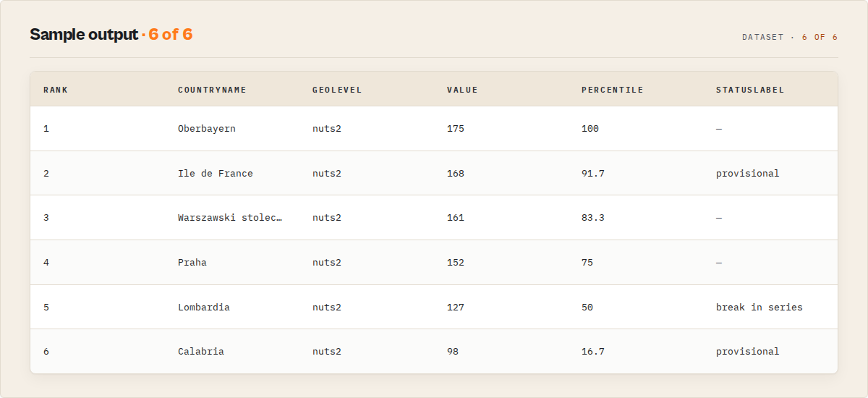Image resolution: width=868 pixels, height=398 pixels.
Task: Select the Oberbayern cell
Action: click(207, 129)
